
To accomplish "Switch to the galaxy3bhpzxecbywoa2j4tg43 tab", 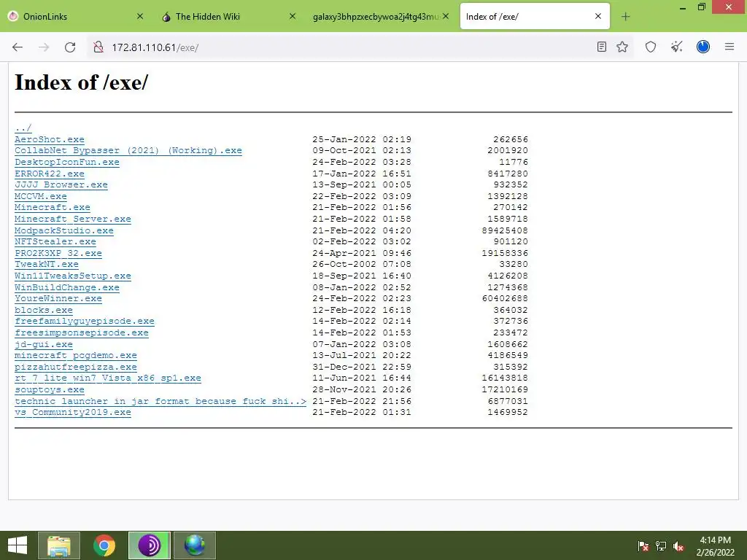I will 381,16.
